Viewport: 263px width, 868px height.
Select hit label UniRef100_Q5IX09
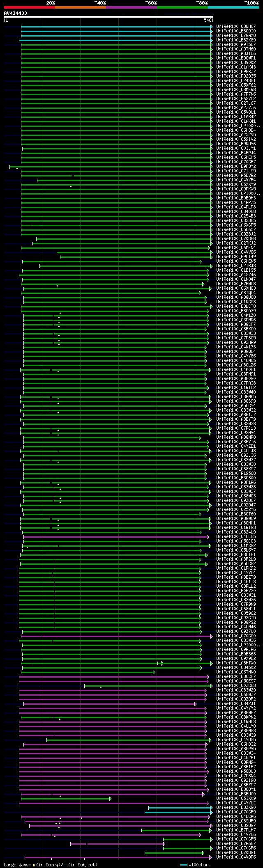point(236,798)
